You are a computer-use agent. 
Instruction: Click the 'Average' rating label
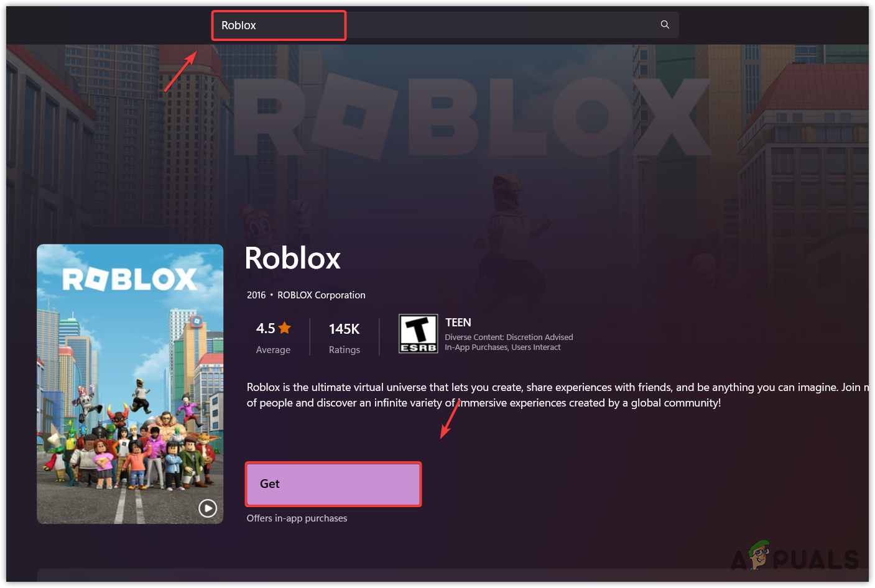pyautogui.click(x=273, y=350)
